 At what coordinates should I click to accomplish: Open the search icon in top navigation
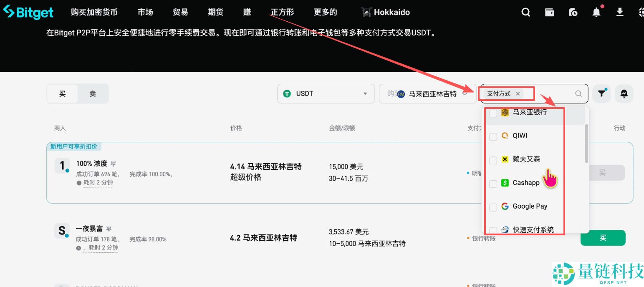tap(525, 12)
